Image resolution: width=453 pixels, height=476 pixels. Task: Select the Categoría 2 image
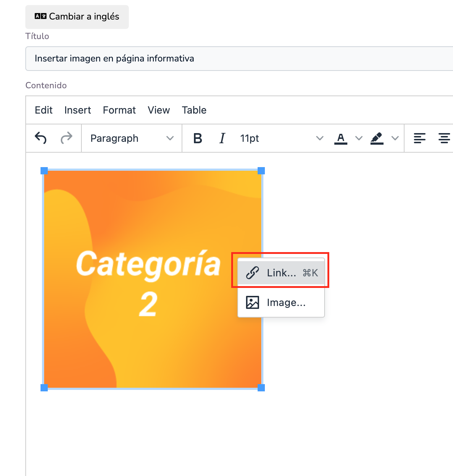pyautogui.click(x=153, y=279)
